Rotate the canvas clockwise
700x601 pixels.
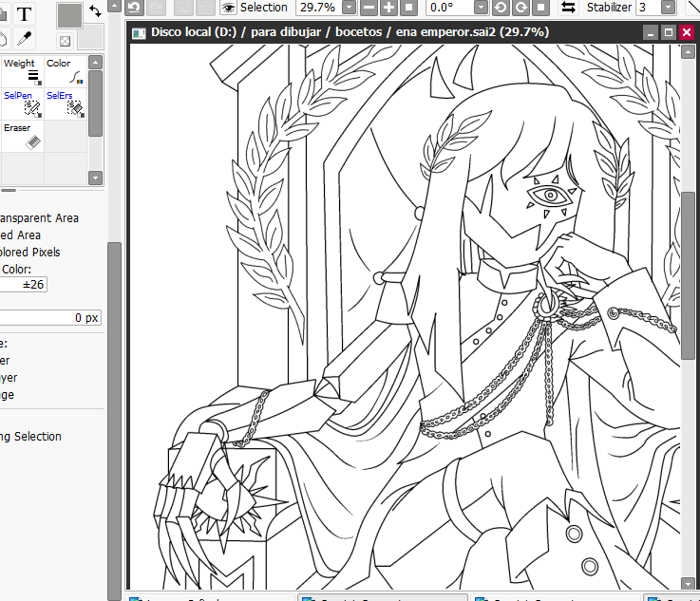pyautogui.click(x=521, y=8)
